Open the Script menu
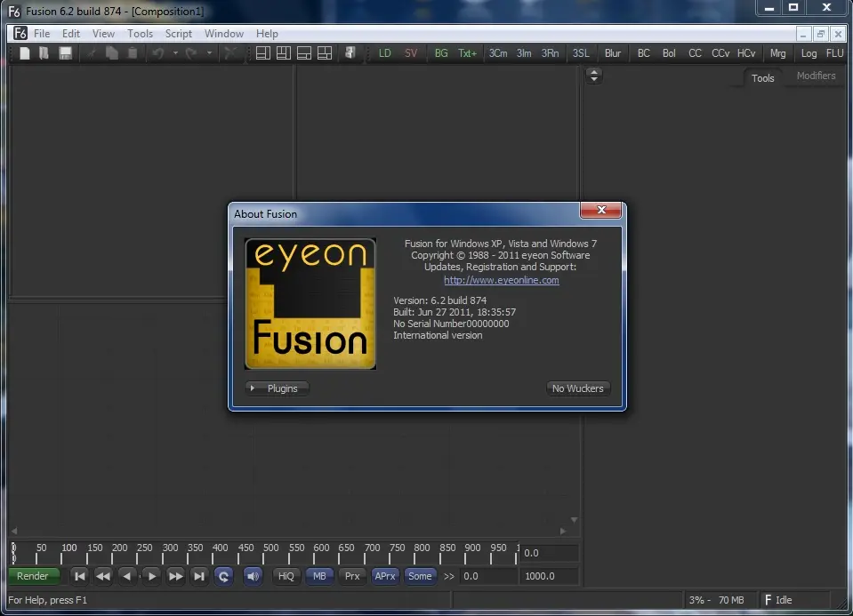Image resolution: width=853 pixels, height=616 pixels. [x=179, y=34]
